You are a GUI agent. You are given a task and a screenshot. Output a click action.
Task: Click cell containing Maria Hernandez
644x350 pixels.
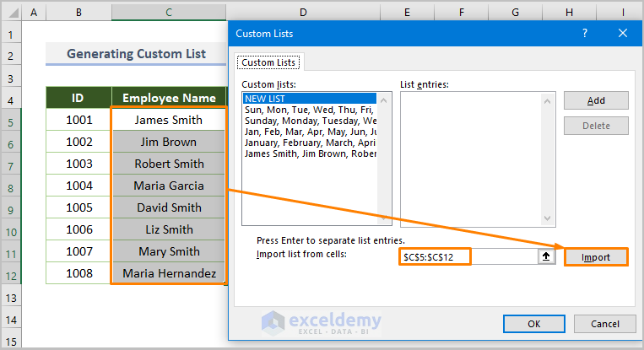point(169,273)
